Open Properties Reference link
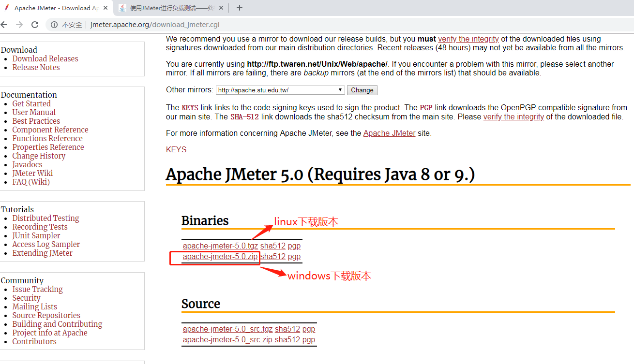This screenshot has width=634, height=364. point(48,147)
